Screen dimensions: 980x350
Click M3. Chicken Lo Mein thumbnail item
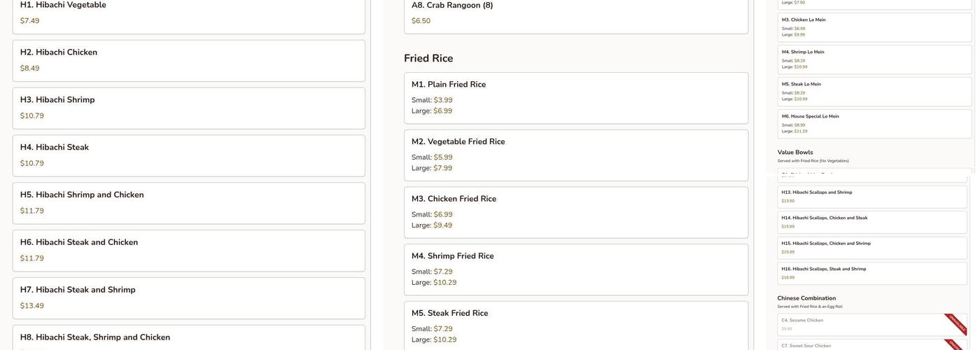[x=874, y=27]
